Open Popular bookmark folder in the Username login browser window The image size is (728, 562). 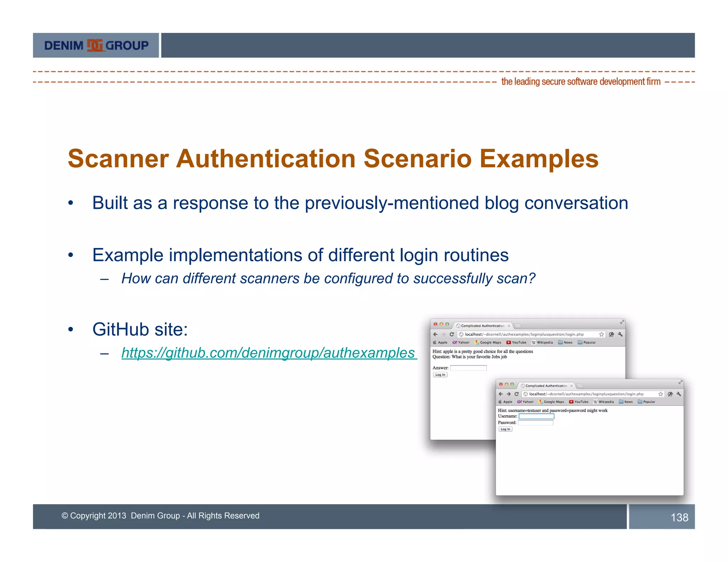pos(646,402)
